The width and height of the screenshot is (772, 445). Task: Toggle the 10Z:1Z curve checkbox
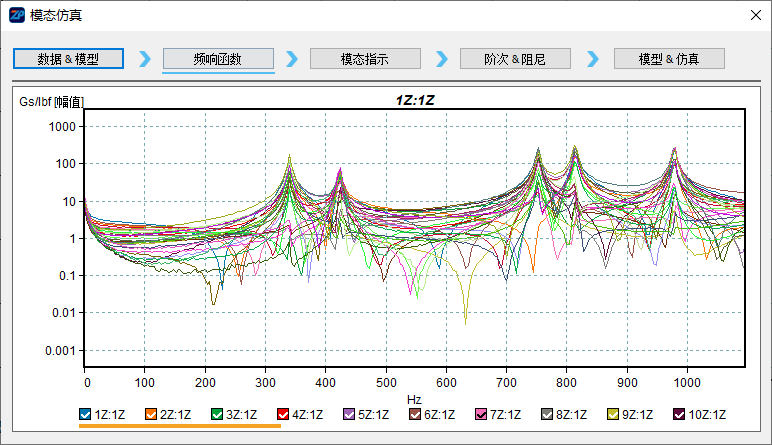pyautogui.click(x=679, y=414)
